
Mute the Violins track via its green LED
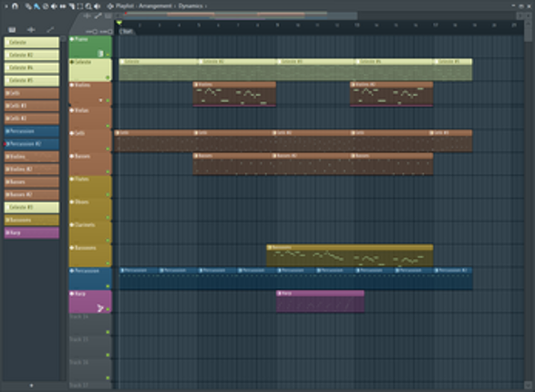[108, 100]
